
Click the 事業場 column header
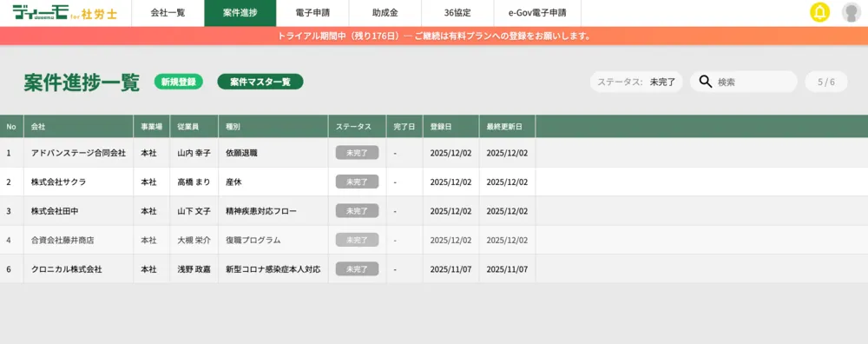151,127
